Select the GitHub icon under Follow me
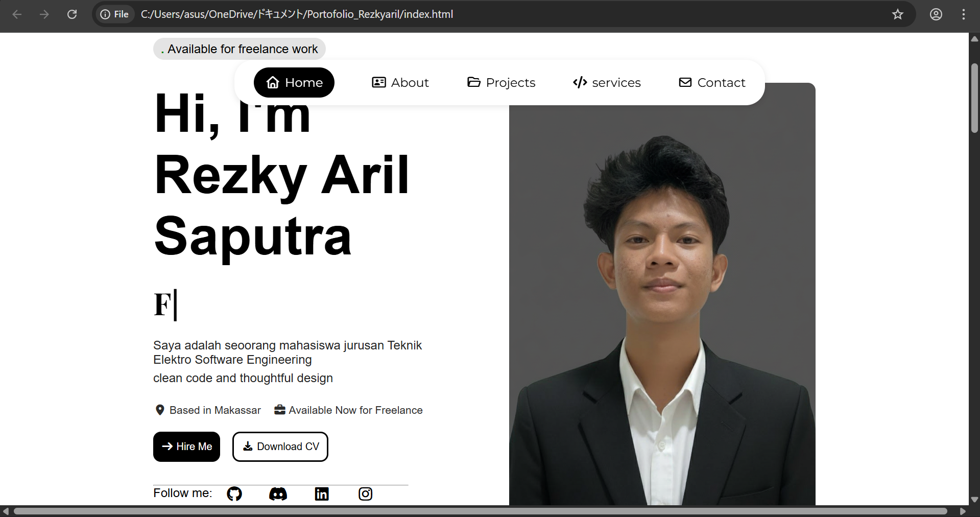 pos(234,494)
